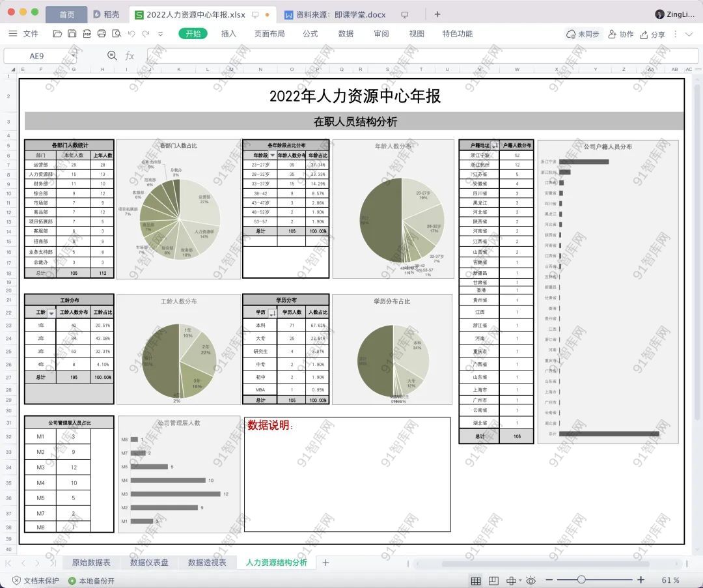Expand the 学历 sort filter dropdown

tap(272, 313)
